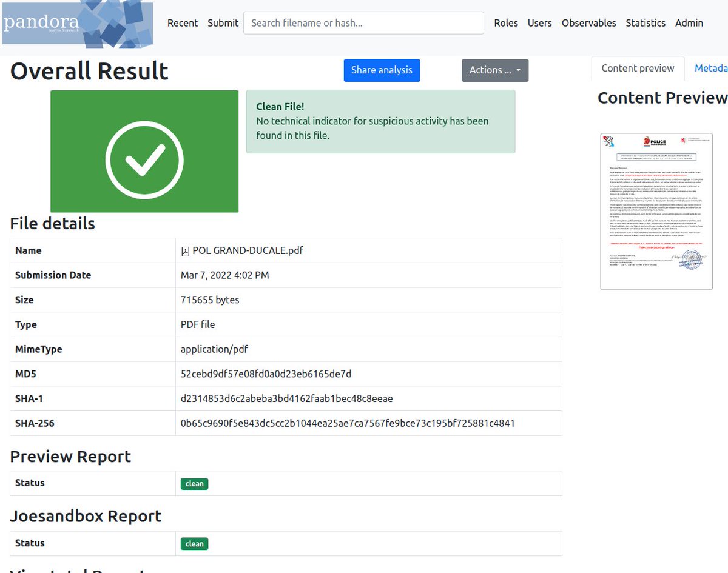Click submission date Mar 7, 2022 4:02 PM

(224, 275)
